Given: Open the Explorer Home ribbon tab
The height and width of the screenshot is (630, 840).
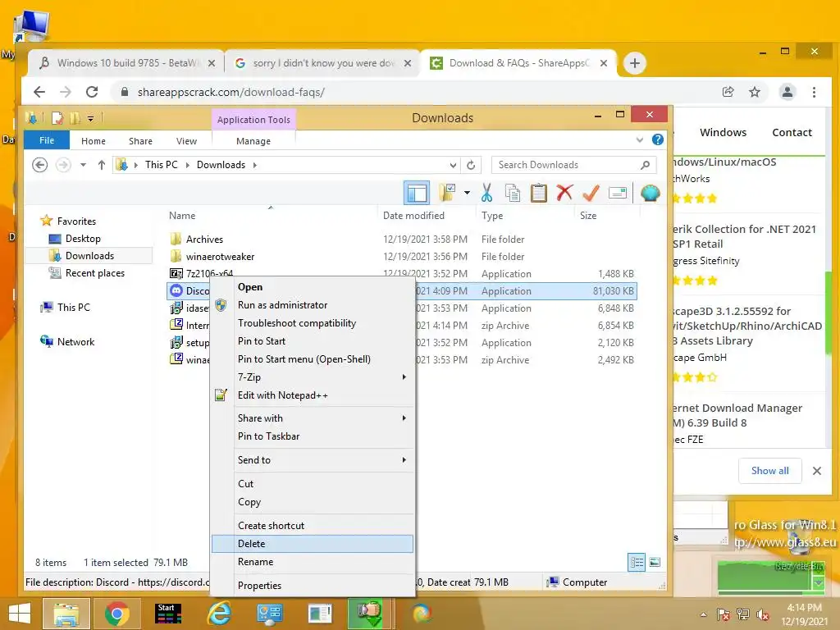Looking at the screenshot, I should click(94, 141).
